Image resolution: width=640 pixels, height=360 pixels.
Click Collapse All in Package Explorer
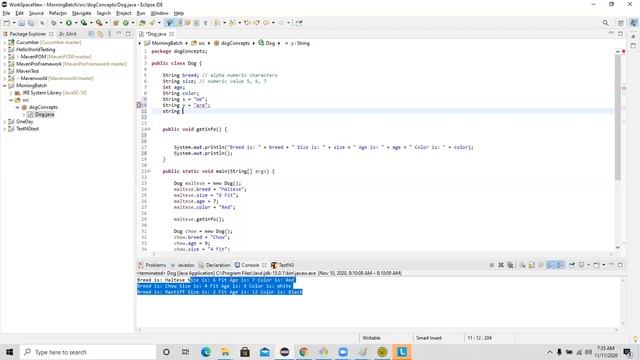tap(91, 34)
